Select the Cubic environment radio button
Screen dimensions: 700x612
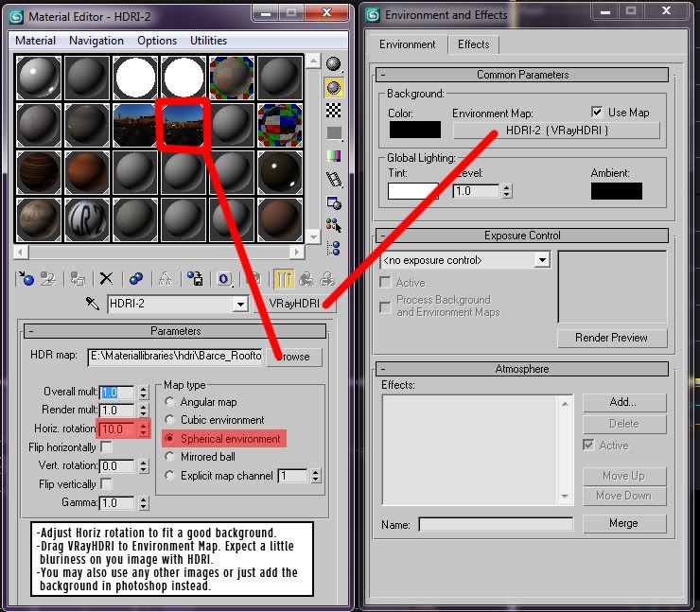[169, 420]
